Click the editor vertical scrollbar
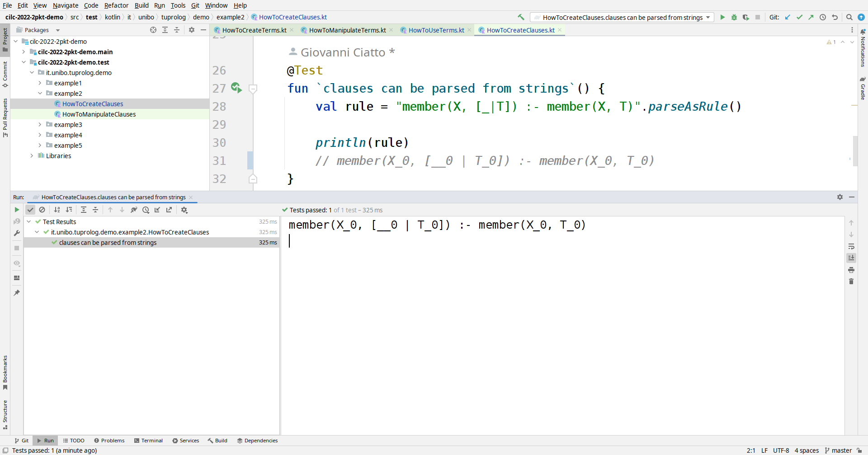Image resolution: width=868 pixels, height=455 pixels. (855, 151)
